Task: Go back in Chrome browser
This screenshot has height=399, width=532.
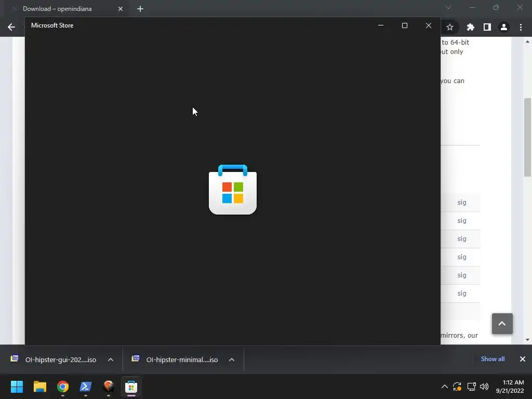Action: pyautogui.click(x=11, y=27)
